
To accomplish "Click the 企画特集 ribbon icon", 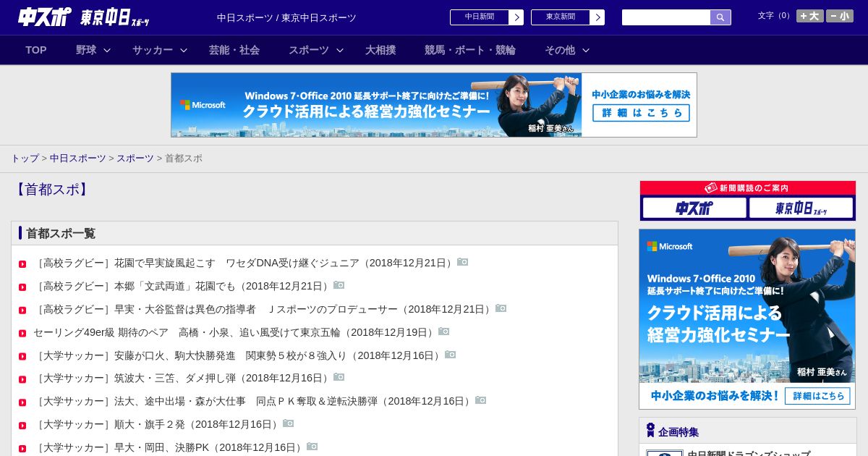I will pyautogui.click(x=650, y=430).
